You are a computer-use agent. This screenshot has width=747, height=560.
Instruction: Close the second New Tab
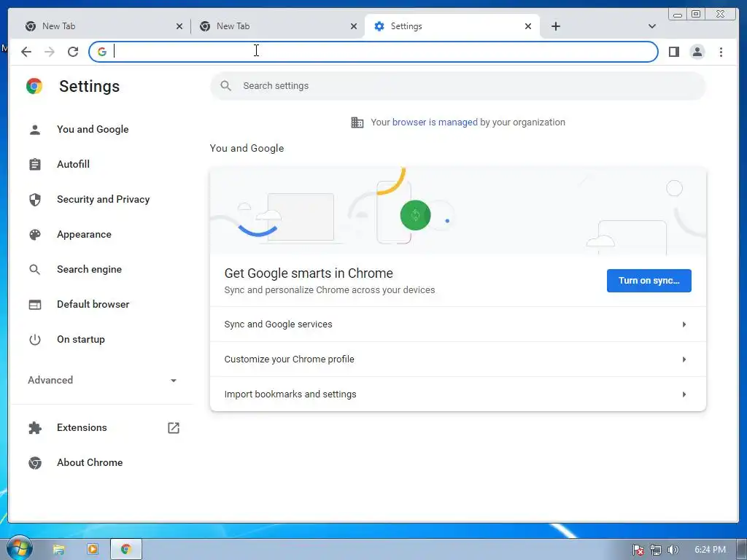[354, 26]
